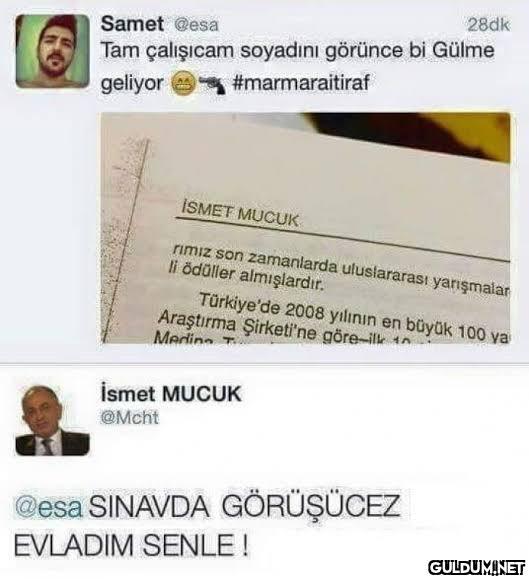Click the GULDUM.NET watermark logo
Image resolution: width=529 pixels, height=579 pixels.
coord(477,567)
